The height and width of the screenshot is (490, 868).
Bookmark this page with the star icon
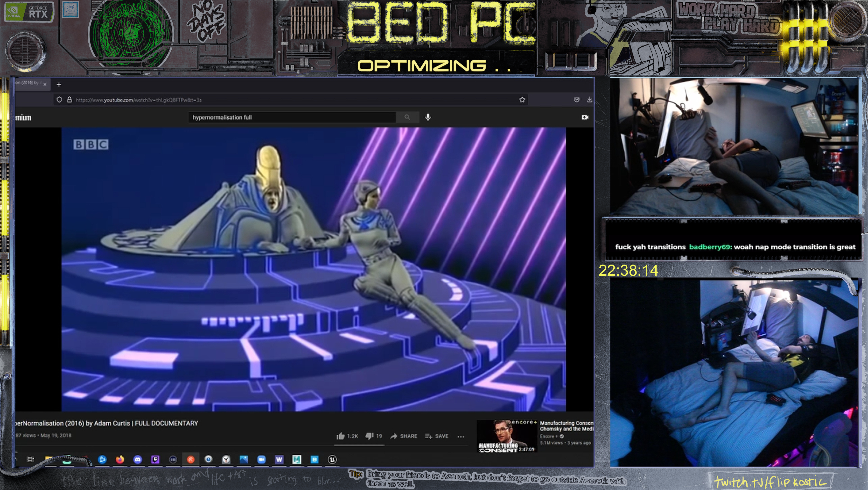[522, 100]
